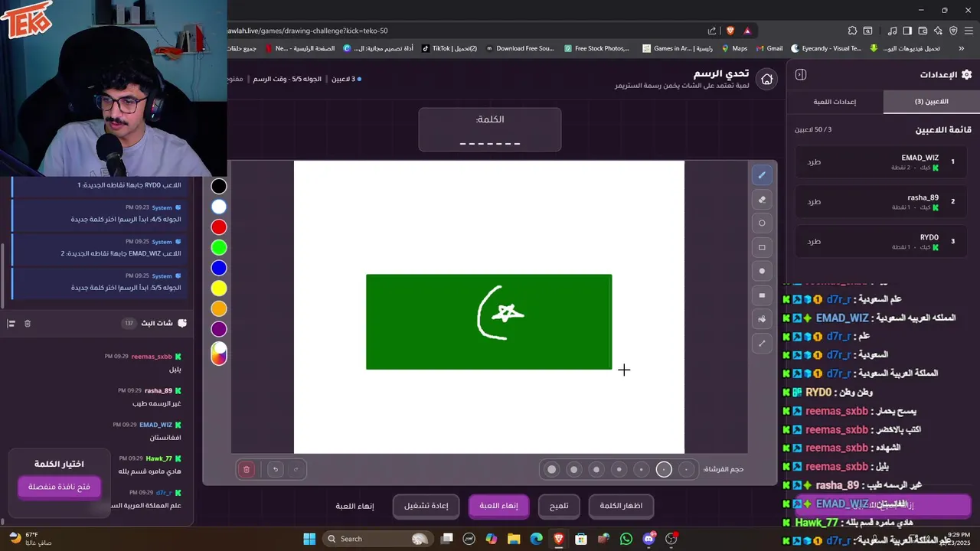The image size is (980, 551).
Task: Open the Gmail bookmark
Action: 769,48
